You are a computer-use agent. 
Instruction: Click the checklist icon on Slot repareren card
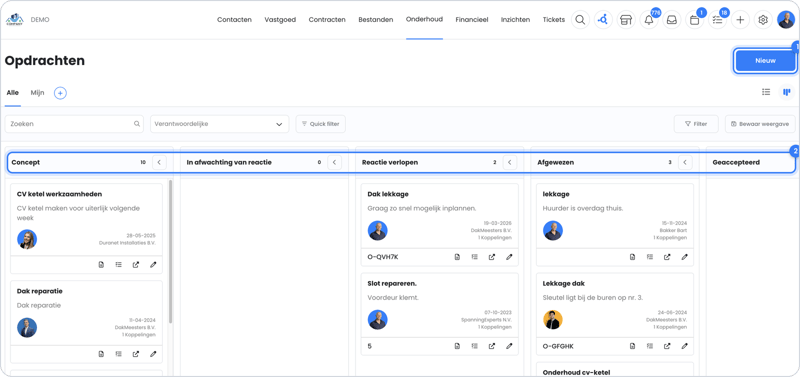(474, 346)
